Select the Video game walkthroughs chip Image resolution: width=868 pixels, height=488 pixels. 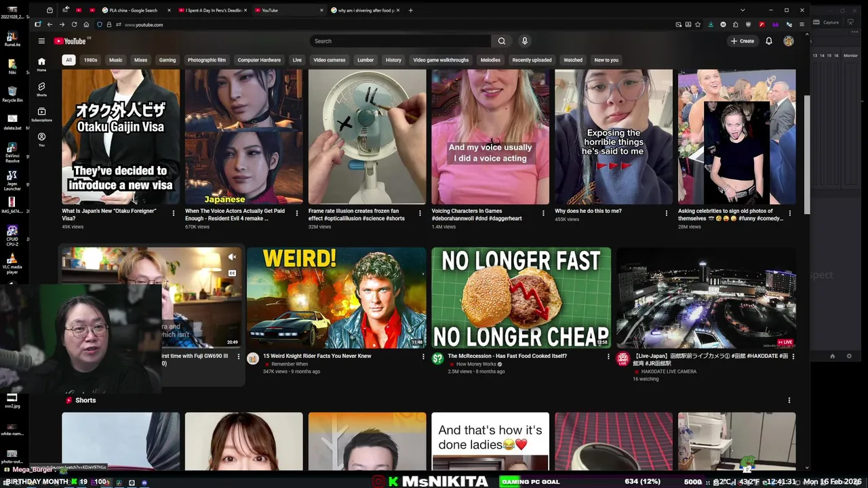[x=441, y=60]
